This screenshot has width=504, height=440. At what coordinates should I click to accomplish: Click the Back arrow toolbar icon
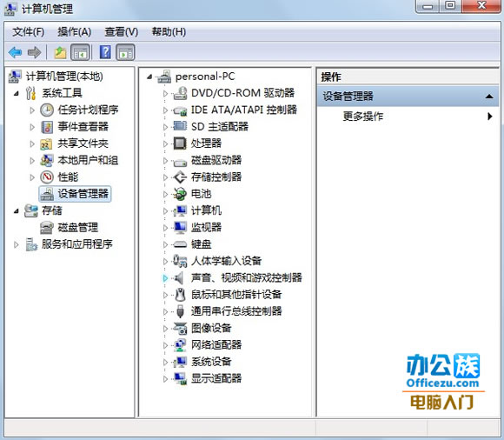pyautogui.click(x=16, y=52)
